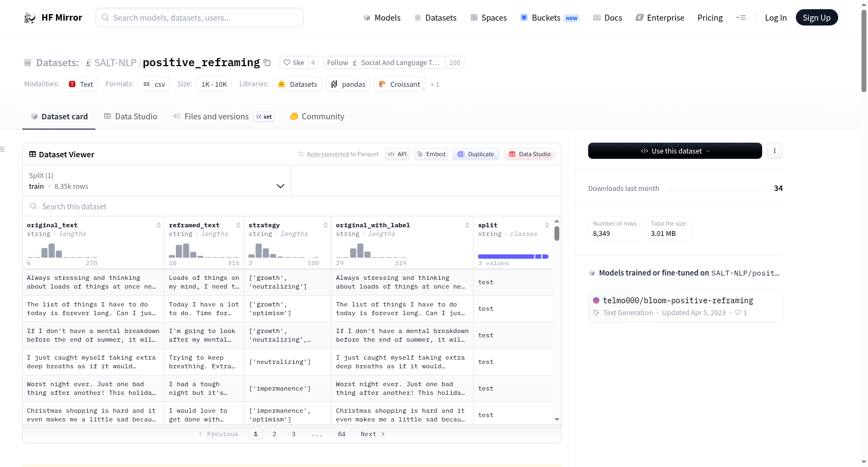Click the Embed button

pyautogui.click(x=430, y=154)
